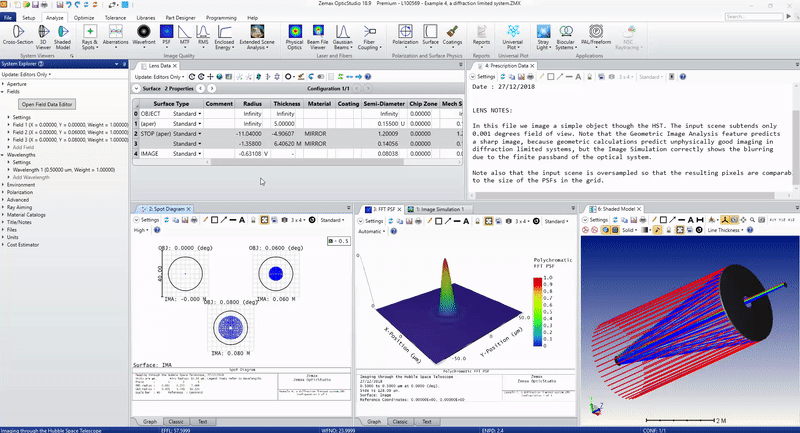The width and height of the screenshot is (800, 433).
Task: Open Aberrations analysis
Action: click(116, 37)
